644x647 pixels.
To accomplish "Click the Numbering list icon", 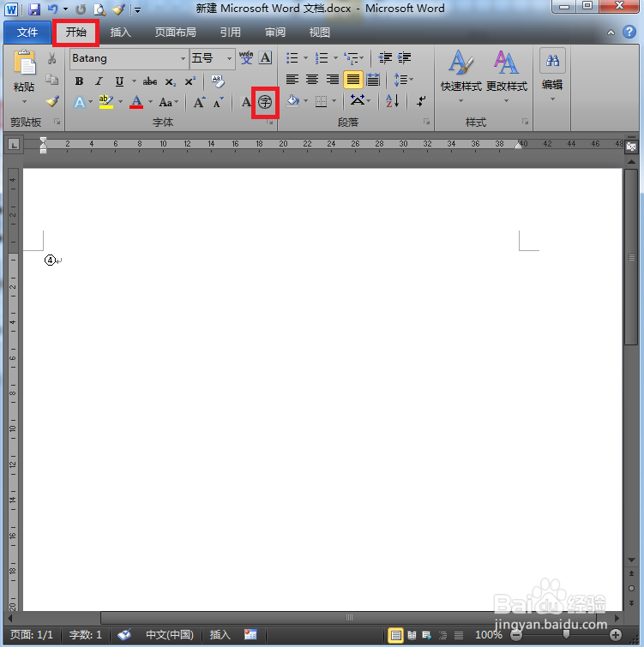I will pos(322,57).
